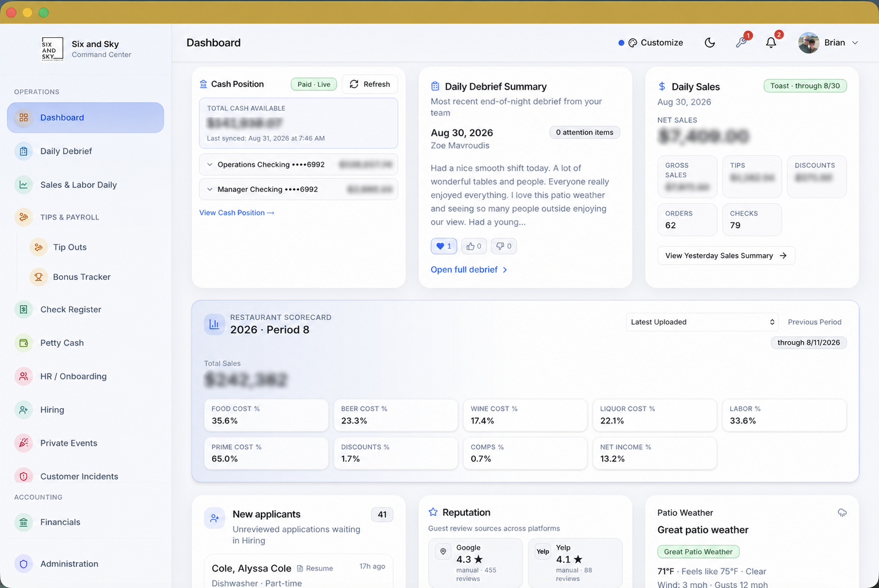
Task: Click the Wine Cost % tile
Action: coord(525,415)
